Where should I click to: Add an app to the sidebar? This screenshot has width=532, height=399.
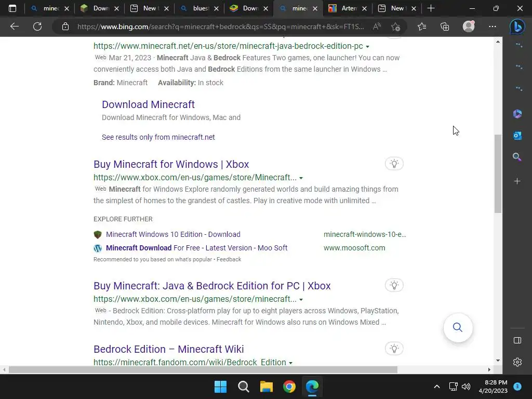click(x=517, y=181)
